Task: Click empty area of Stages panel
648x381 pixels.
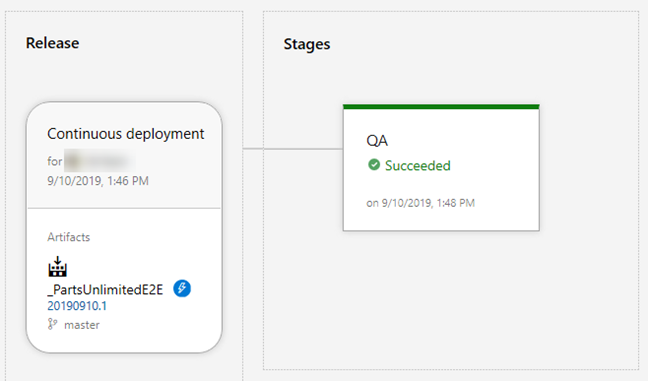Action: (455, 302)
